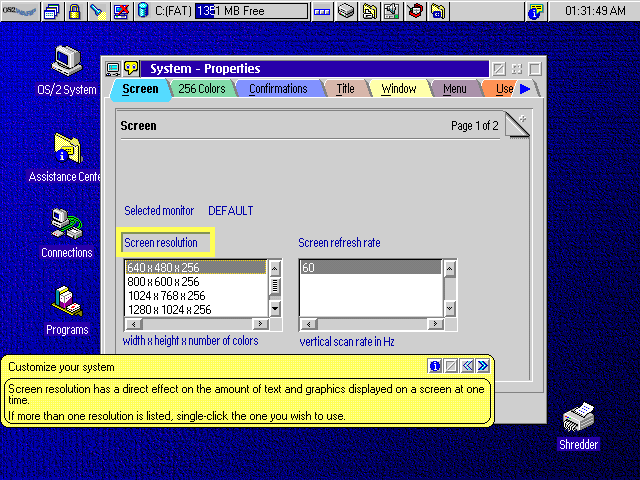Click the flashlight find objects icon

[x=98, y=11]
